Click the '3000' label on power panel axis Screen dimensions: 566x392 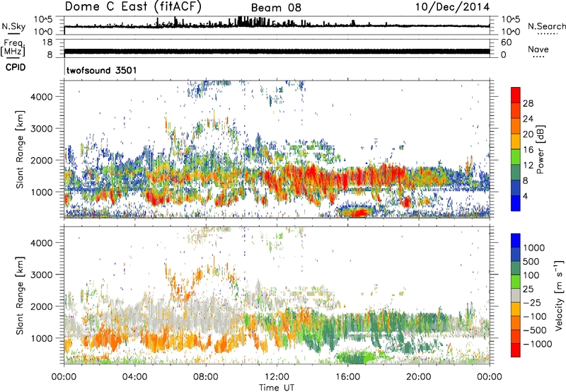(x=42, y=129)
